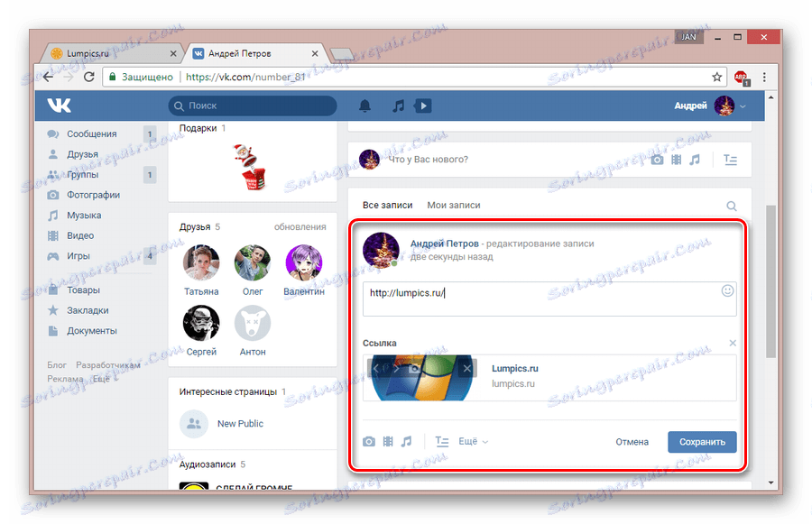Upload own preview image camera icon

point(414,368)
